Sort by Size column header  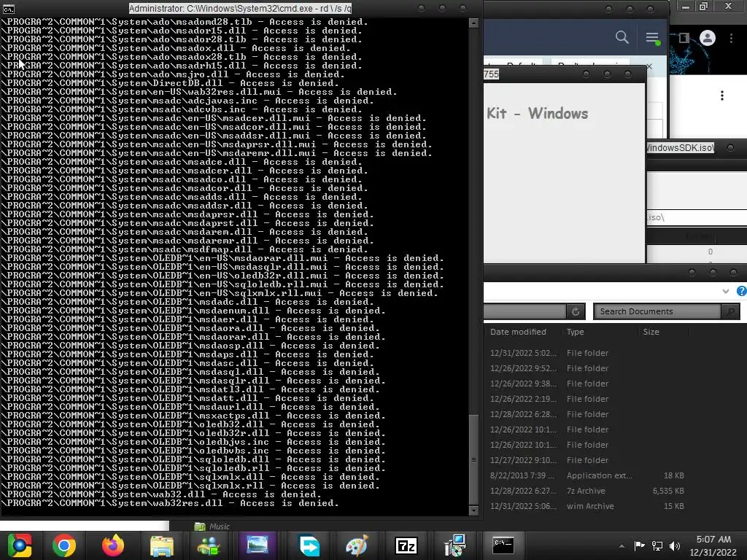(x=651, y=332)
